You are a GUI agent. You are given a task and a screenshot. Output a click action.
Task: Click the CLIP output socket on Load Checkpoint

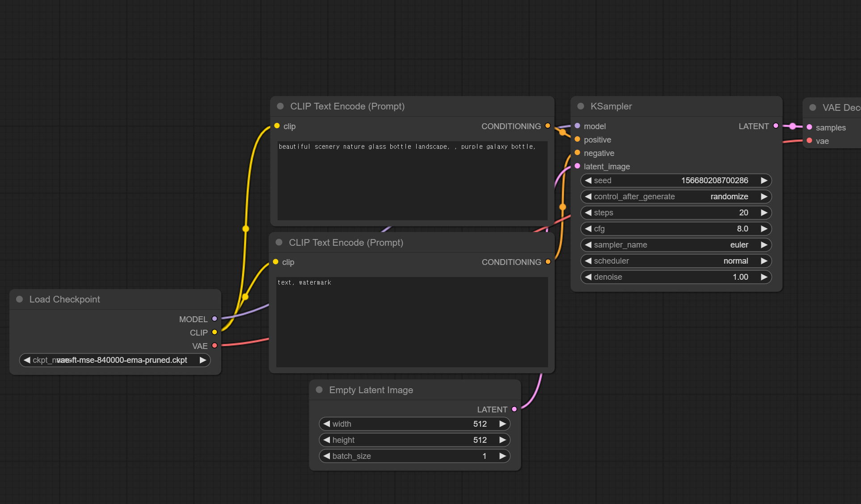click(x=215, y=332)
